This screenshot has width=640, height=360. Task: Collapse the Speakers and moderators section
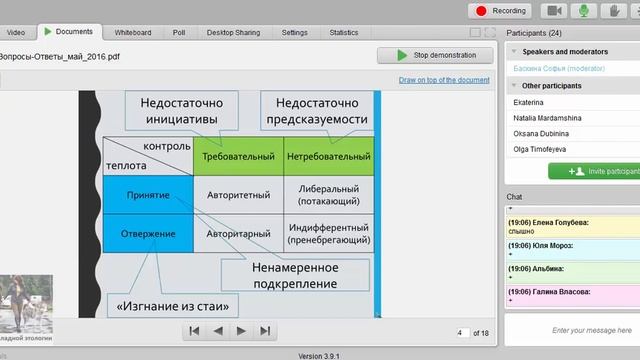(x=514, y=51)
